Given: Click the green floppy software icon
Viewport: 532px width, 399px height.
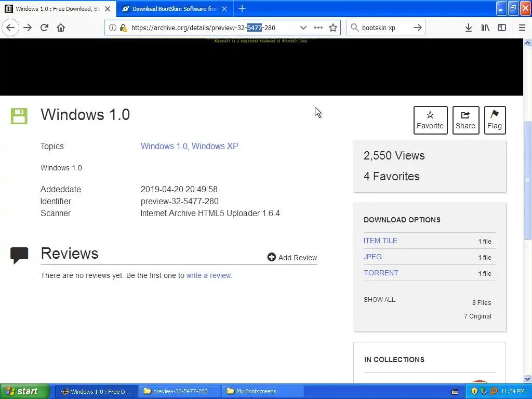Looking at the screenshot, I should [19, 116].
